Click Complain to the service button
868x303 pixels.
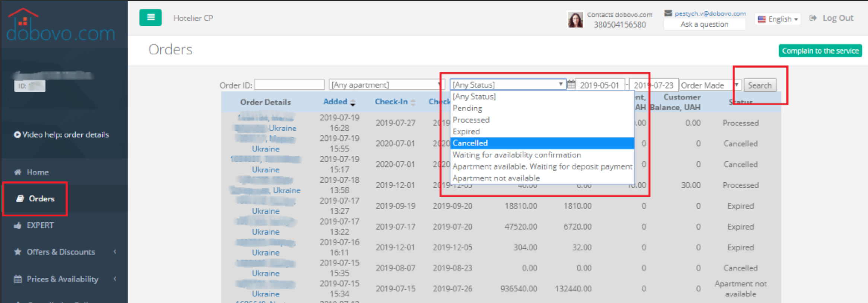pyautogui.click(x=820, y=51)
